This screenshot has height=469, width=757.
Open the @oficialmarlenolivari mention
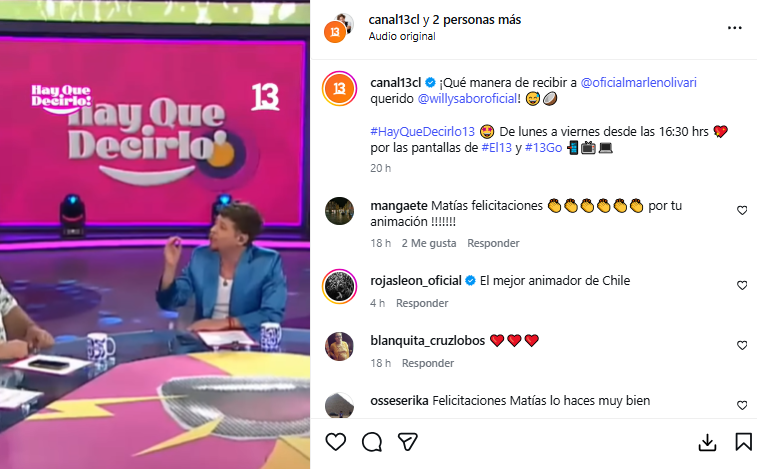point(638,83)
